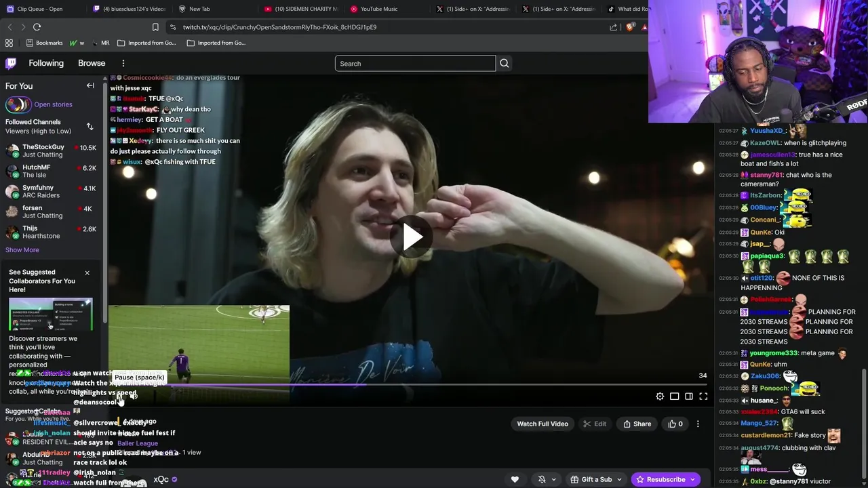Viewport: 868px width, 488px height.
Task: Switch to YouTube Music tab
Action: pyautogui.click(x=373, y=9)
